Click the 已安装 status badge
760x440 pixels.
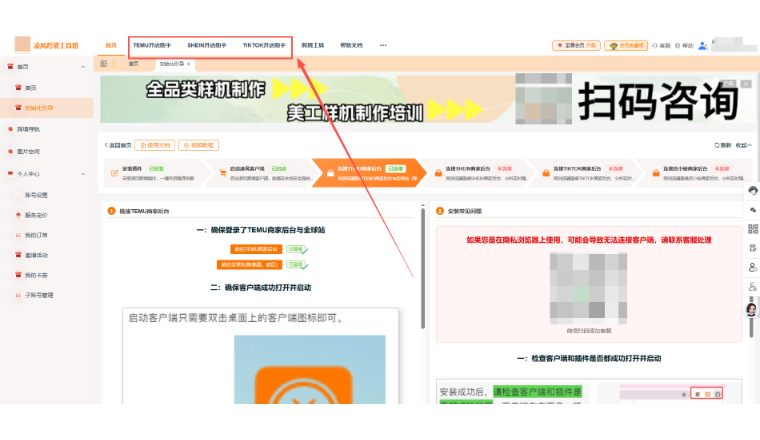[156, 169]
